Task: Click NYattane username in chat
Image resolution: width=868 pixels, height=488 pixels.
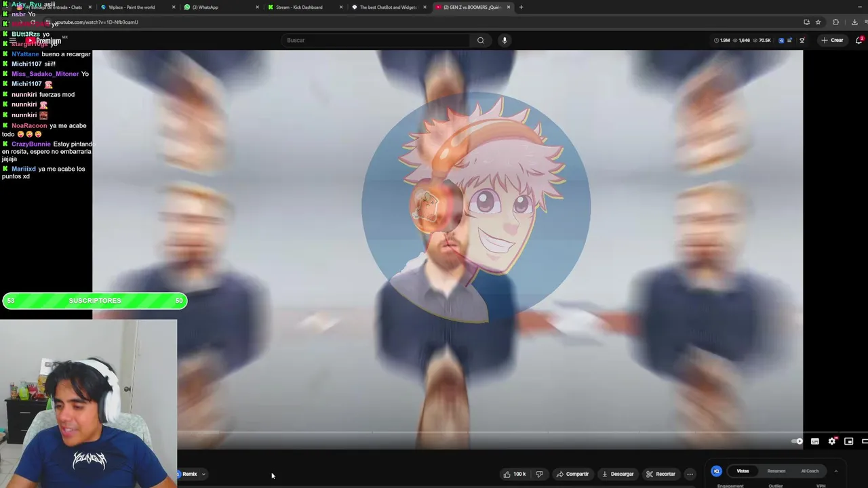Action: 25,54
